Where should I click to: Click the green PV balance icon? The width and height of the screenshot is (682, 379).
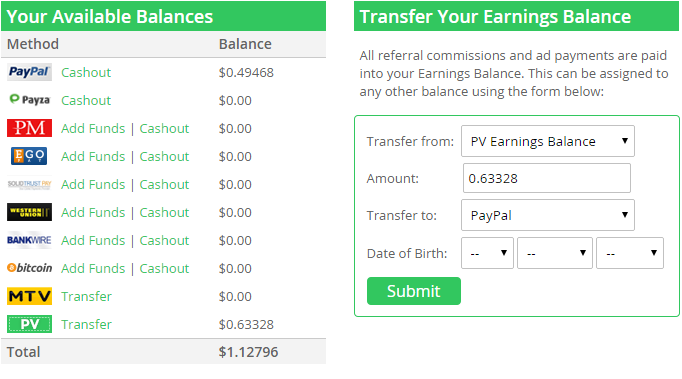(x=29, y=324)
